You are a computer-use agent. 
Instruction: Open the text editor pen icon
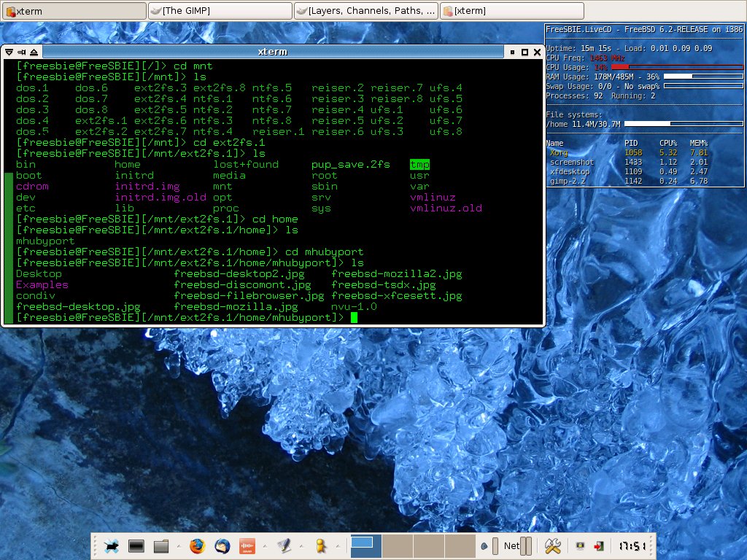(284, 545)
